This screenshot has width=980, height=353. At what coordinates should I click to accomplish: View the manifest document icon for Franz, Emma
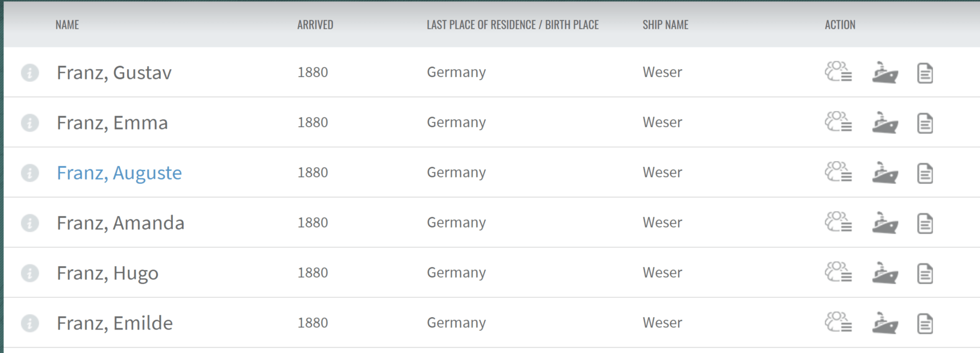click(925, 123)
